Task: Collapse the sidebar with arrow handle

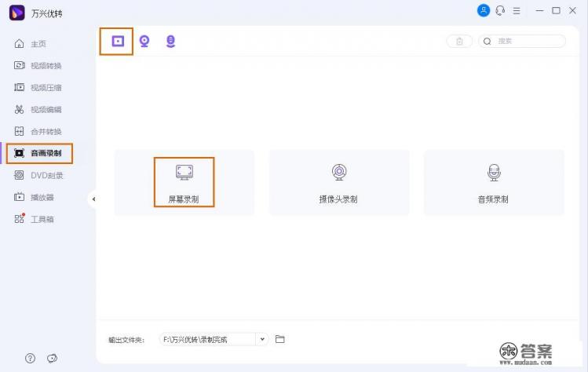Action: click(93, 199)
